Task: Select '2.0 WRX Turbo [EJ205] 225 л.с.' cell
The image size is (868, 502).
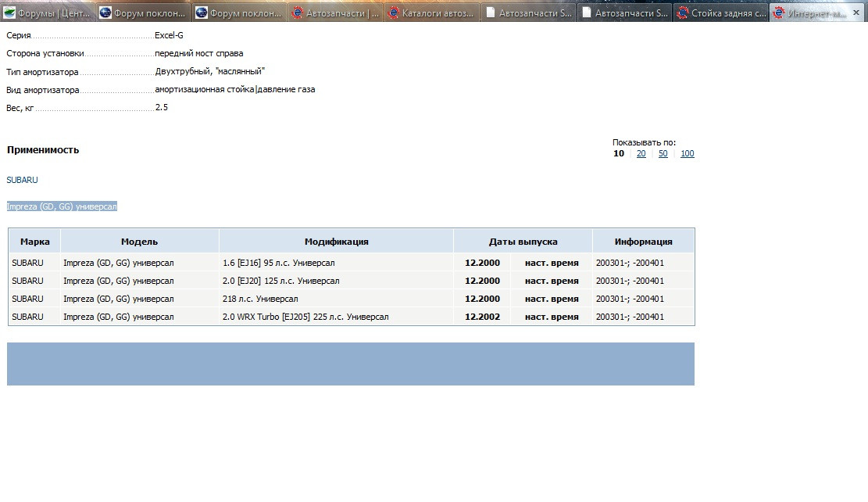Action: 336,317
